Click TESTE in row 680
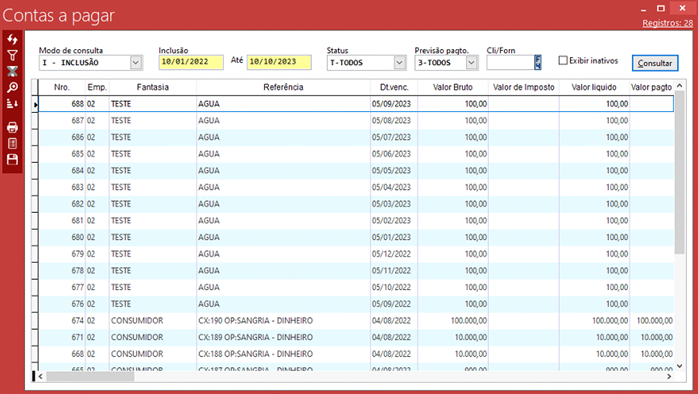 121,237
